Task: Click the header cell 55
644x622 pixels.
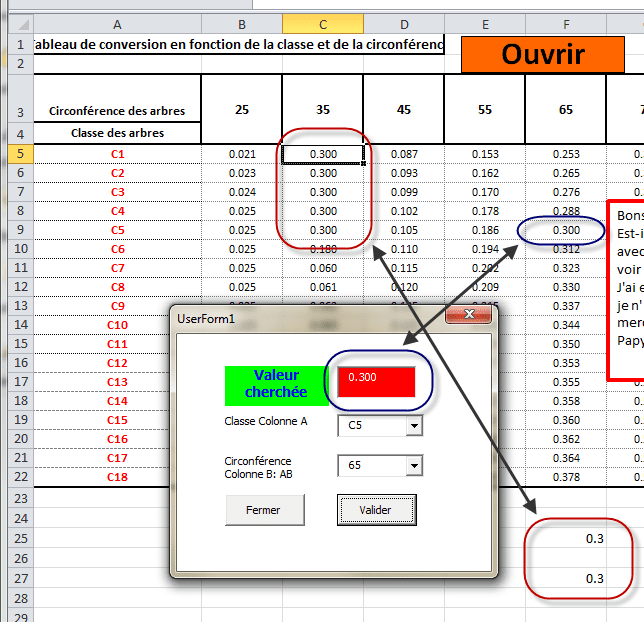Action: coord(485,109)
